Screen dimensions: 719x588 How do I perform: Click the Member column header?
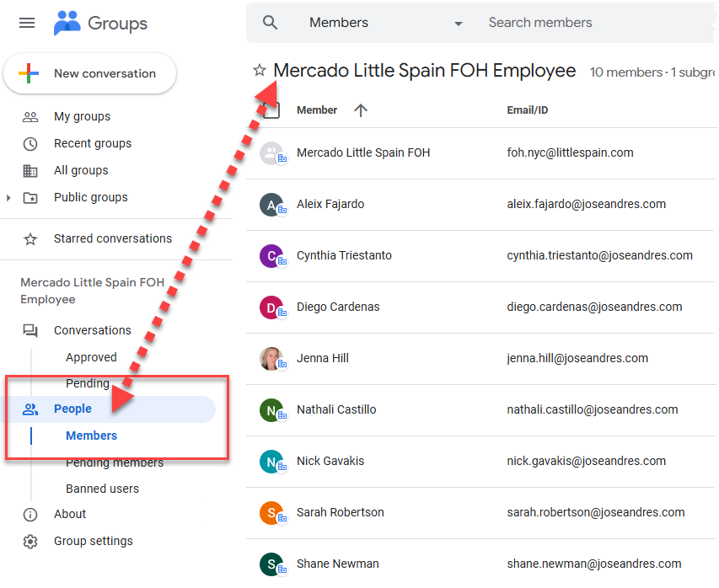pyautogui.click(x=317, y=110)
